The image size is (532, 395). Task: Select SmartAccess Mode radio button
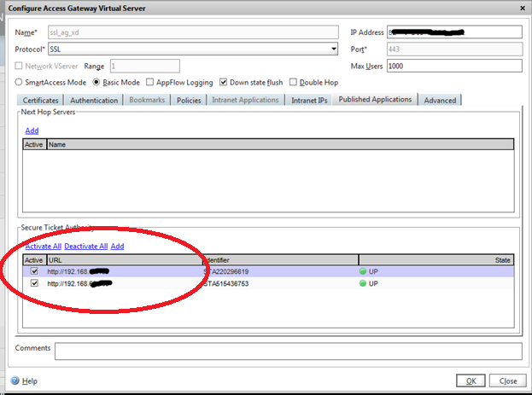pos(19,82)
